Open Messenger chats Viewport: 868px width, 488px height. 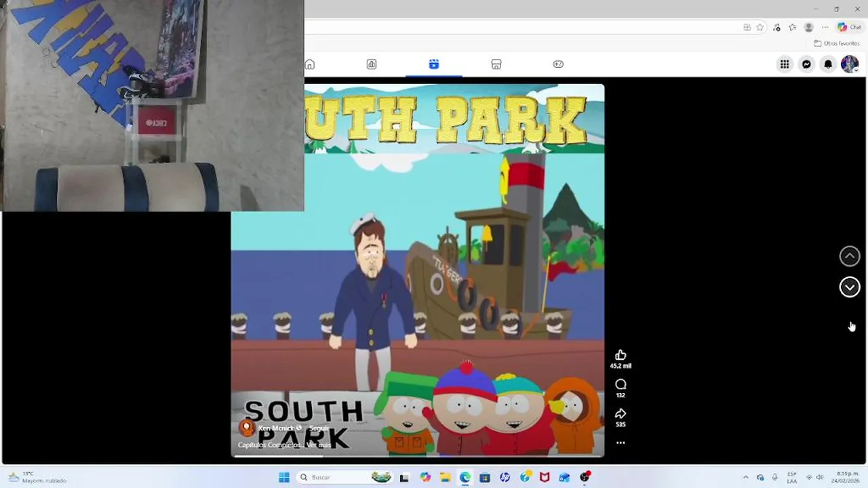[806, 64]
